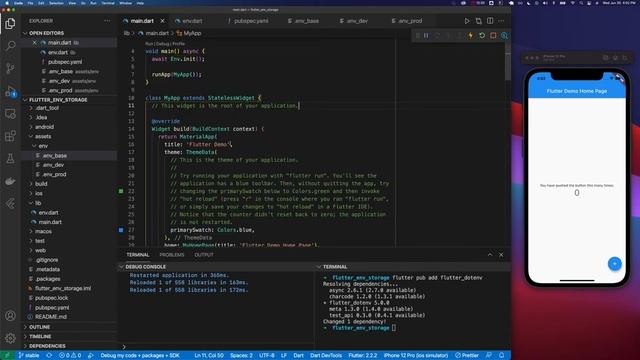Image resolution: width=640 pixels, height=360 pixels.
Task: Change language mode Dart in status bar
Action: pos(298,356)
